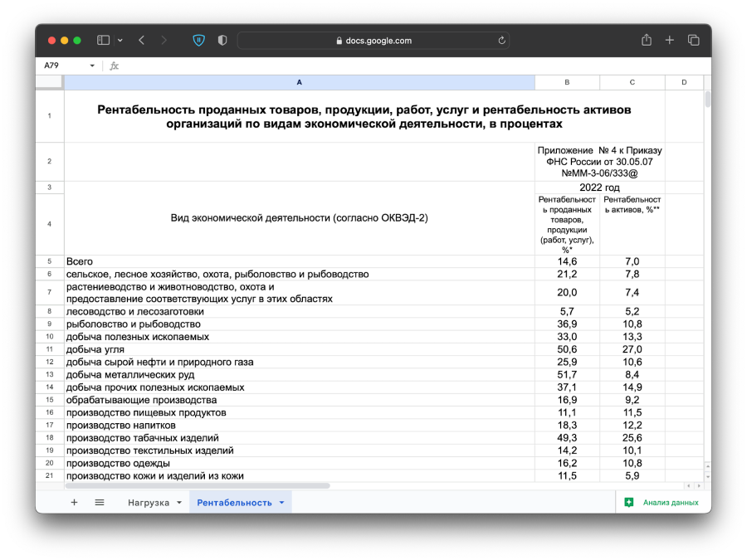Open the Safari share menu
This screenshot has height=560, width=747.
(x=647, y=40)
